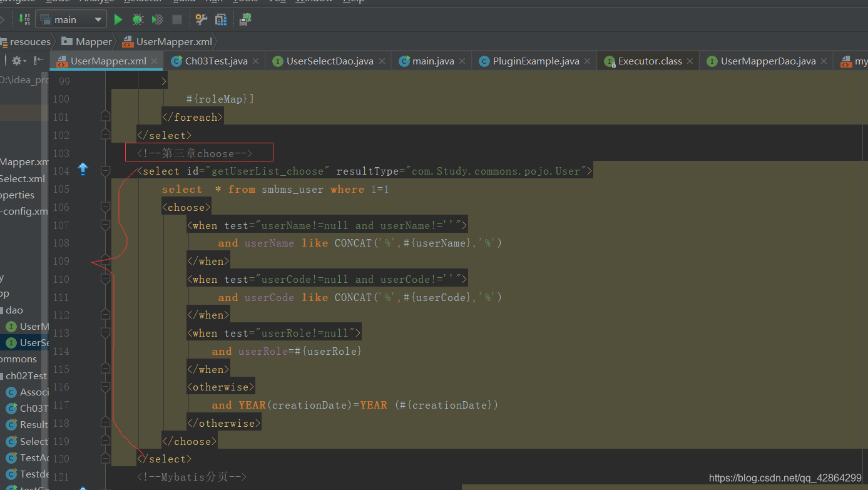
Task: Click line number 105 in gutter
Action: click(61, 189)
